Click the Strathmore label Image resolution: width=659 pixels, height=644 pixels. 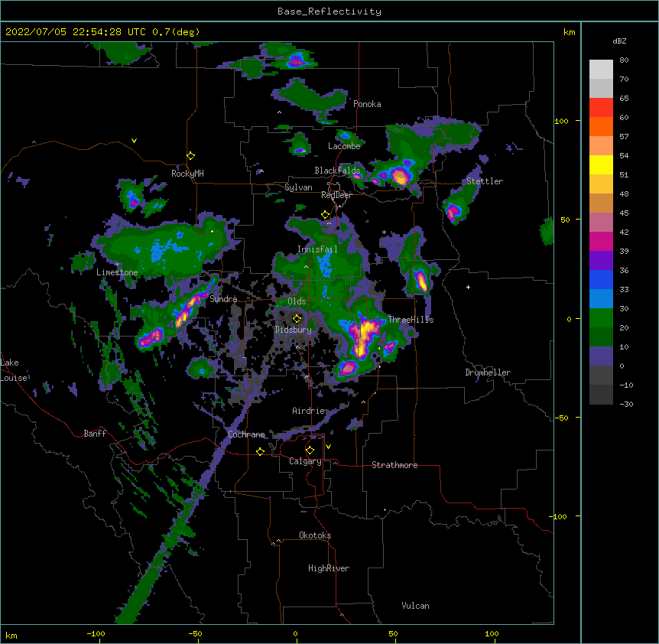(x=394, y=465)
